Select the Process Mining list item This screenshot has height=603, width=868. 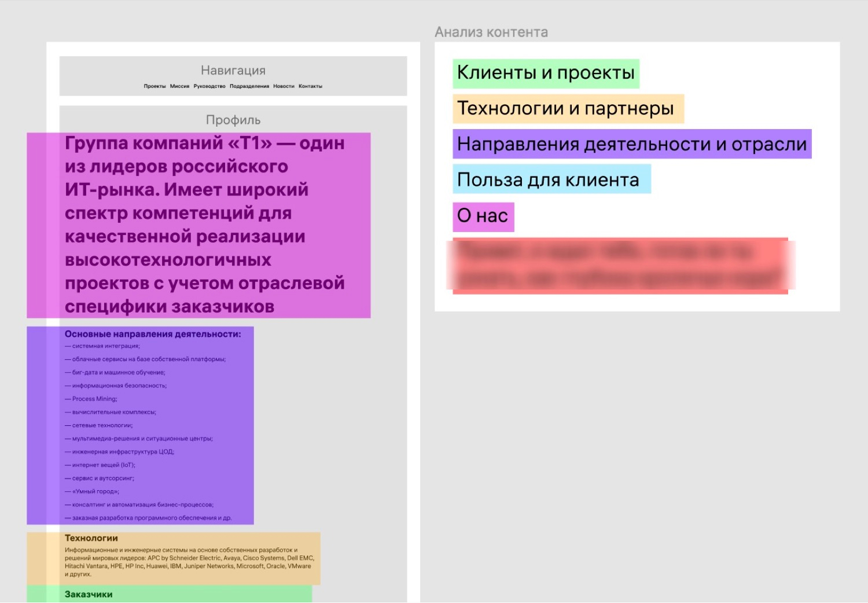[x=94, y=399]
